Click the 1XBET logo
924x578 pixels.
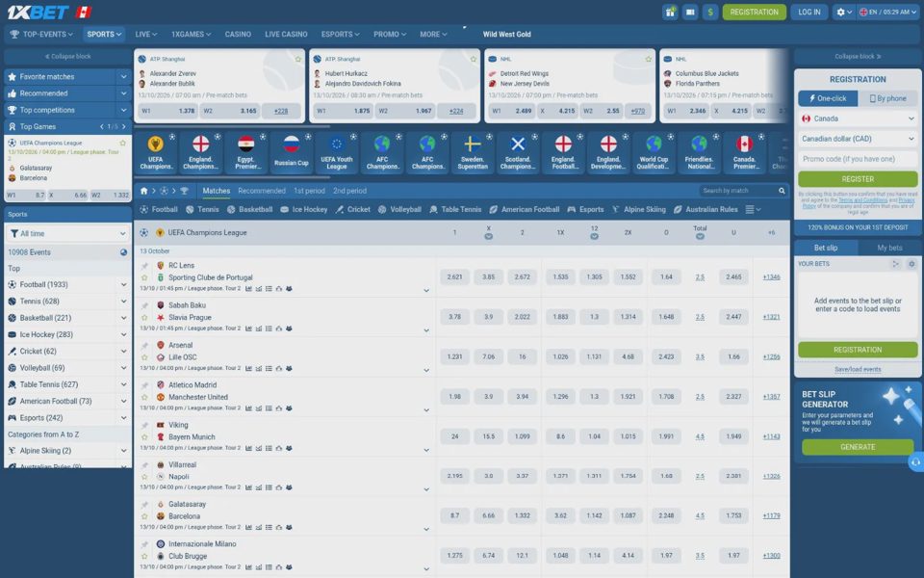(x=38, y=12)
